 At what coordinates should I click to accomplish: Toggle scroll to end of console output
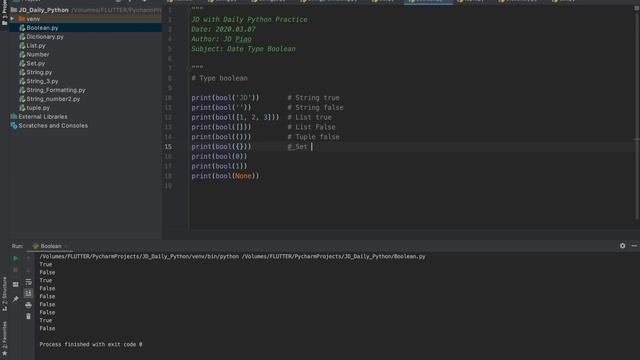28,293
